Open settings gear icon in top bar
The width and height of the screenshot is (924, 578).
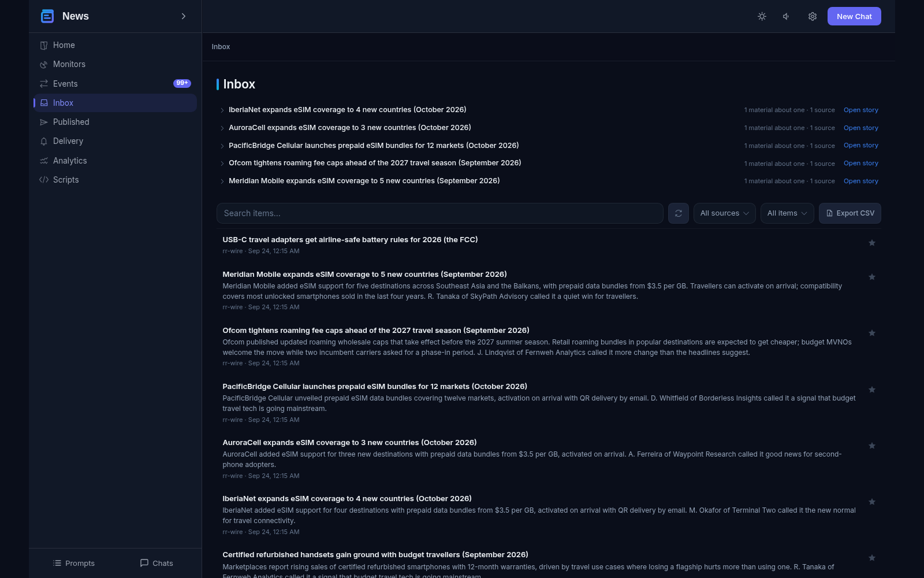pos(812,16)
